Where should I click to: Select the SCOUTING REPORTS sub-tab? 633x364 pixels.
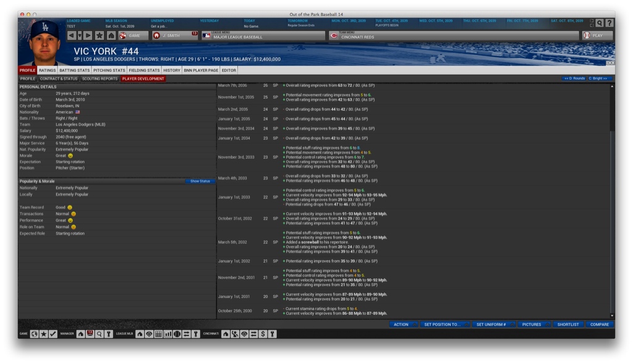[x=100, y=78]
